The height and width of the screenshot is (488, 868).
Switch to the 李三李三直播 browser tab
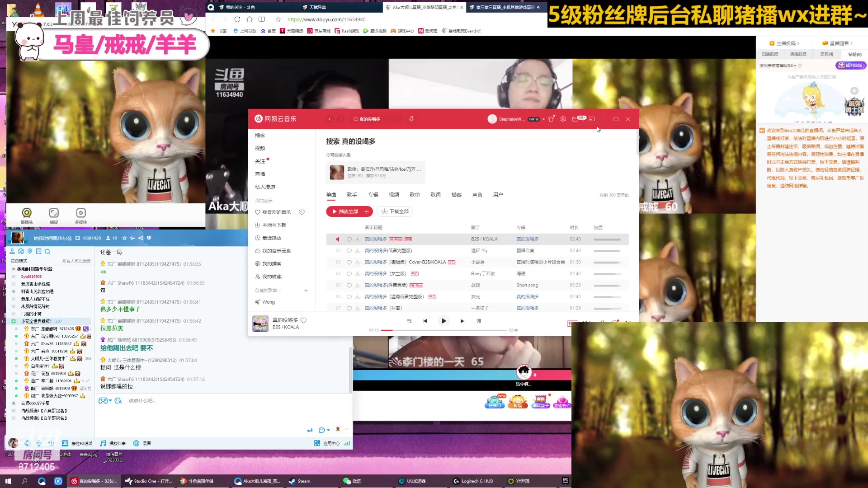click(504, 7)
